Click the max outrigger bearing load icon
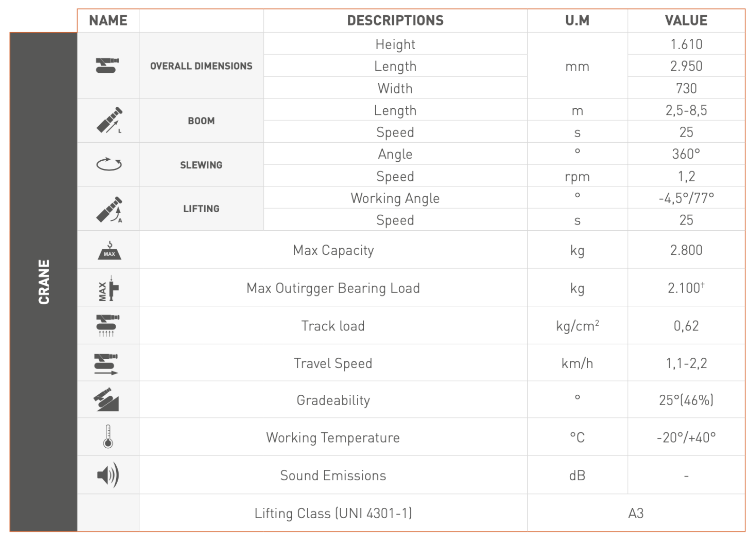Viewport: 756px width, 538px height. coord(109,288)
